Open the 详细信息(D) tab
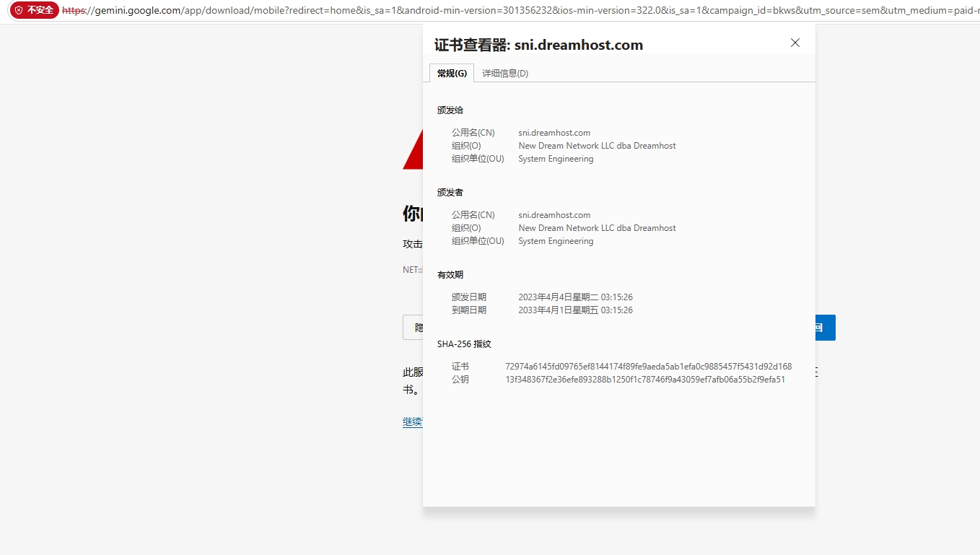Viewport: 980px width, 555px height. tap(505, 73)
